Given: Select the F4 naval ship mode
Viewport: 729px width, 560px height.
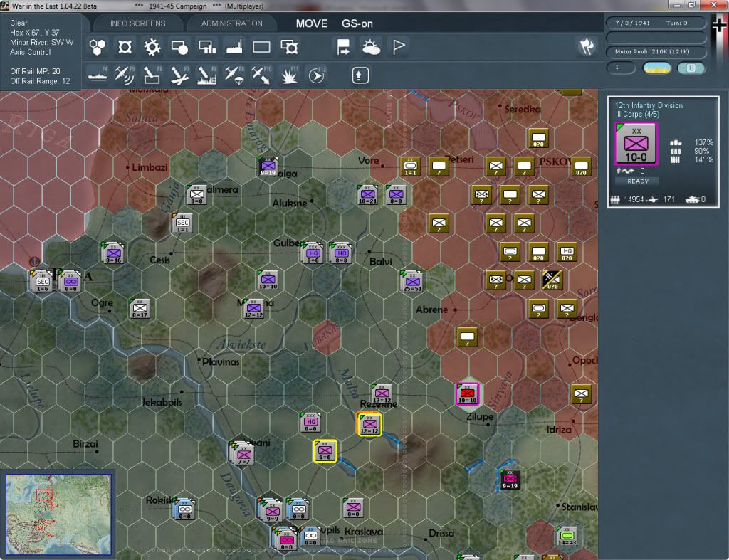Looking at the screenshot, I should coord(98,75).
